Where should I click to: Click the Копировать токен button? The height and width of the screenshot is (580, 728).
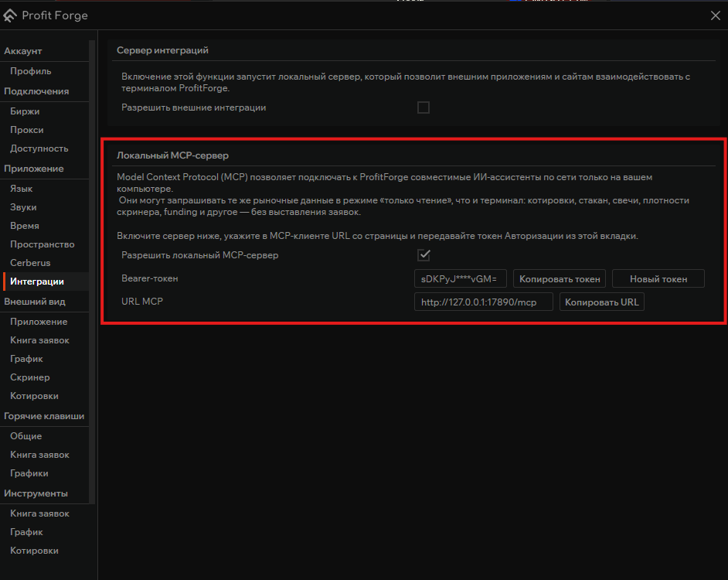[559, 279]
